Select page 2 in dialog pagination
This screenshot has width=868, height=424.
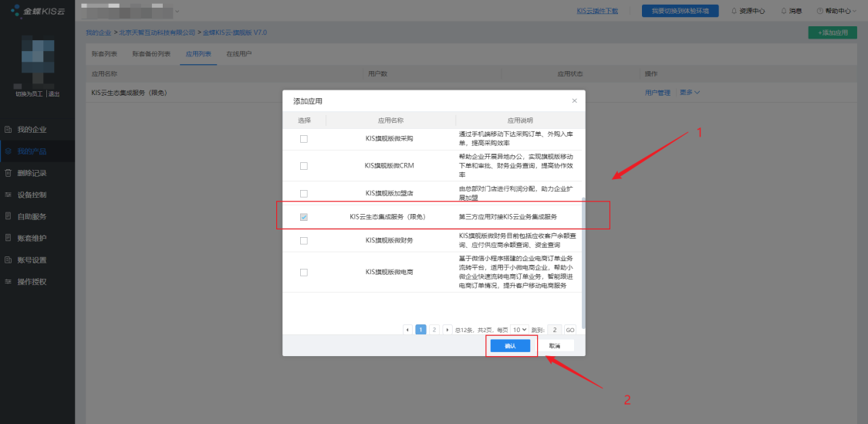434,330
